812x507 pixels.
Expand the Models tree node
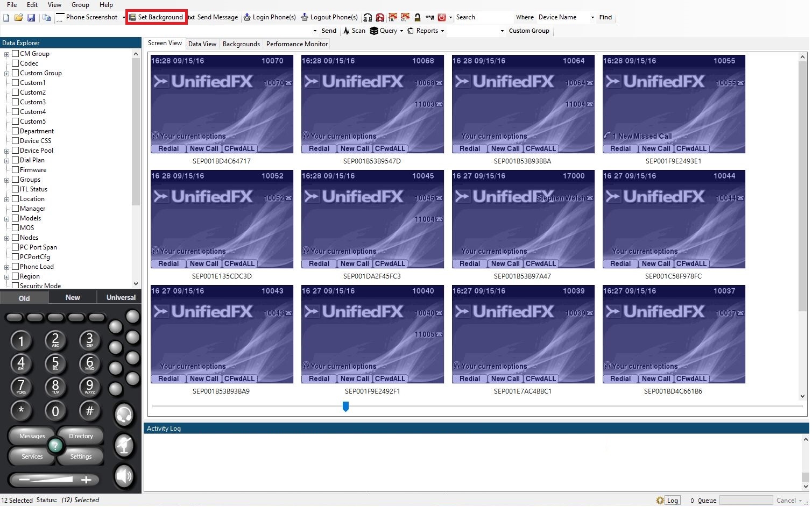coord(7,219)
